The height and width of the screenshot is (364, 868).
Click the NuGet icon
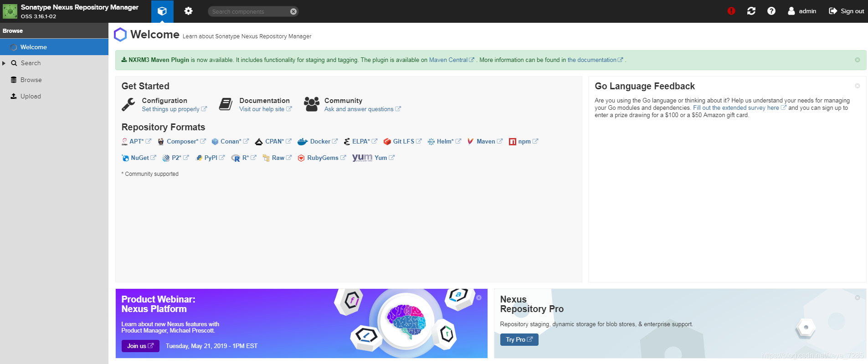coord(125,158)
